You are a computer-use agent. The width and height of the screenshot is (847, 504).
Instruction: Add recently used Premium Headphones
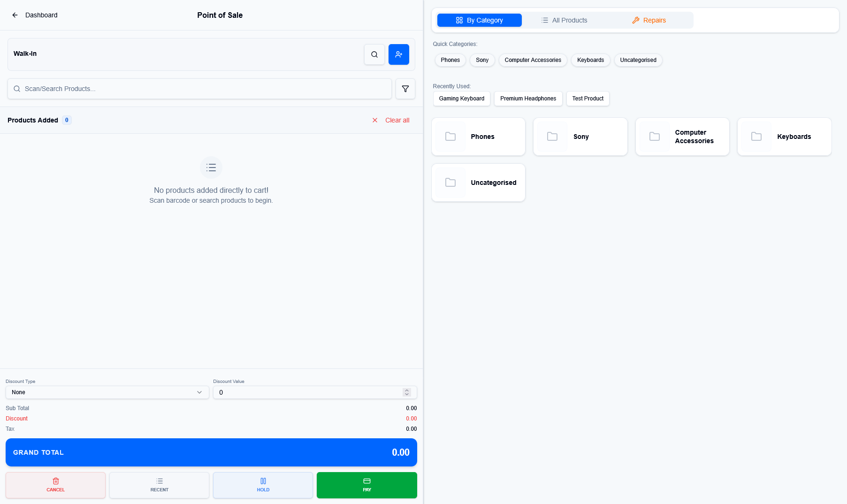point(528,99)
